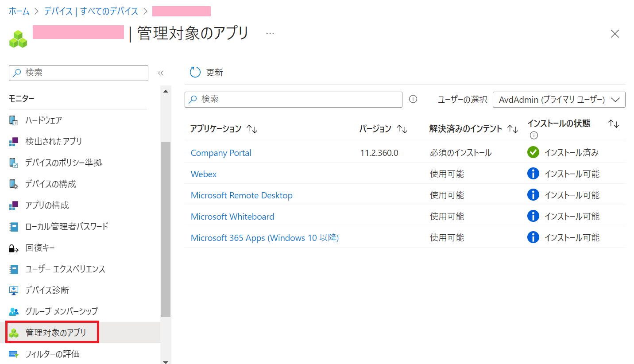Open the Webex application link
This screenshot has height=364, width=634.
pos(204,174)
